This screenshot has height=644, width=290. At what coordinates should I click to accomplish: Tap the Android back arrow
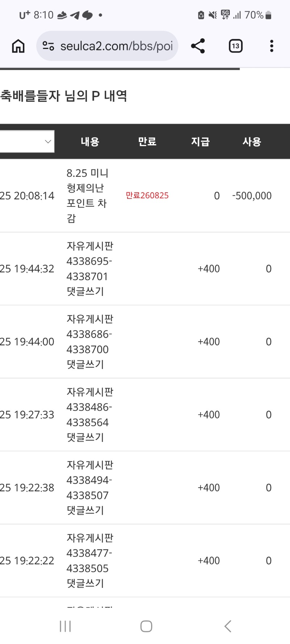(x=228, y=626)
